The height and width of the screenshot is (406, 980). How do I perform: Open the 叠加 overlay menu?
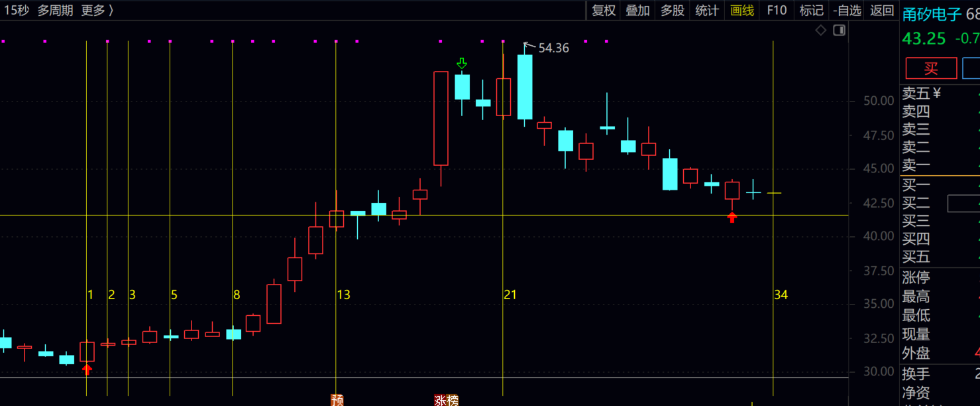tap(638, 10)
